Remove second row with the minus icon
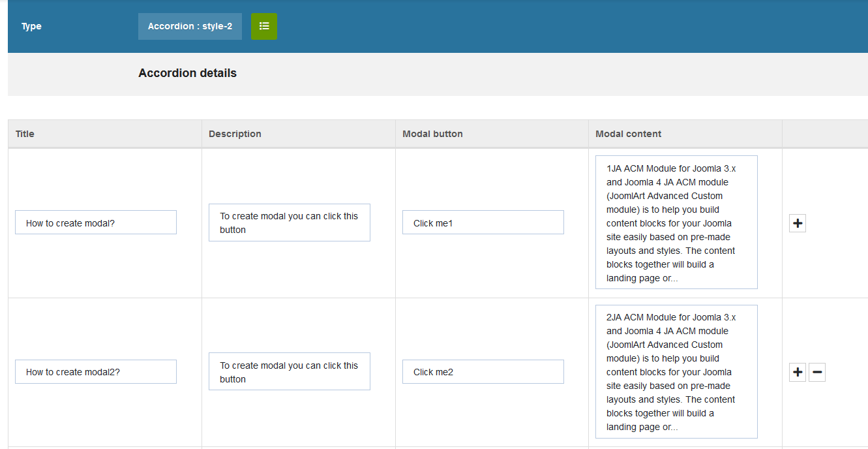Image resolution: width=868 pixels, height=449 pixels. click(816, 373)
